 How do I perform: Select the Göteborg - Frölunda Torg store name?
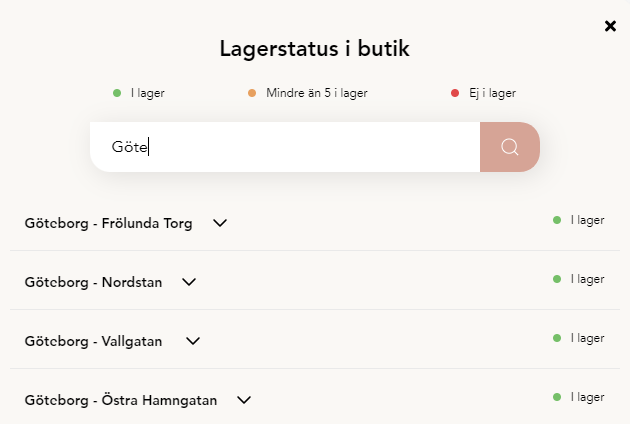tap(108, 223)
